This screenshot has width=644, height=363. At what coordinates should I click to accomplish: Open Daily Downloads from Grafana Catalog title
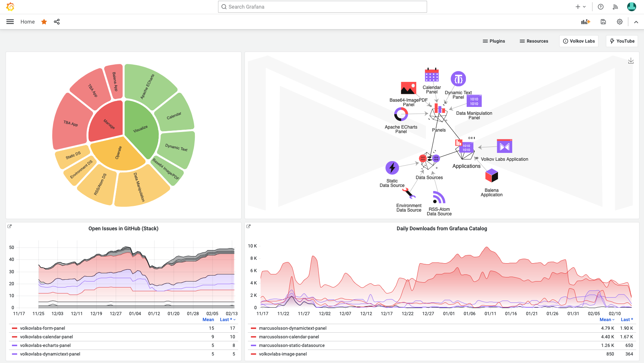coord(442,228)
